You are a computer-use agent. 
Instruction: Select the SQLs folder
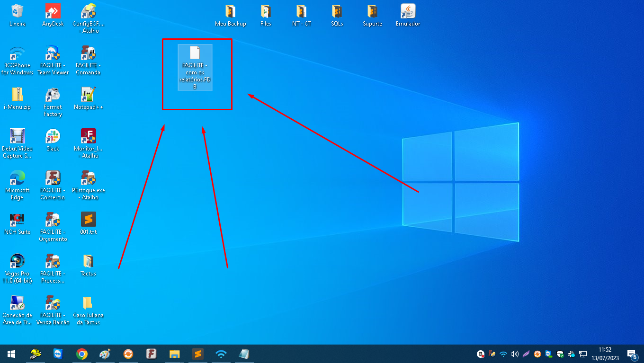coord(337,16)
